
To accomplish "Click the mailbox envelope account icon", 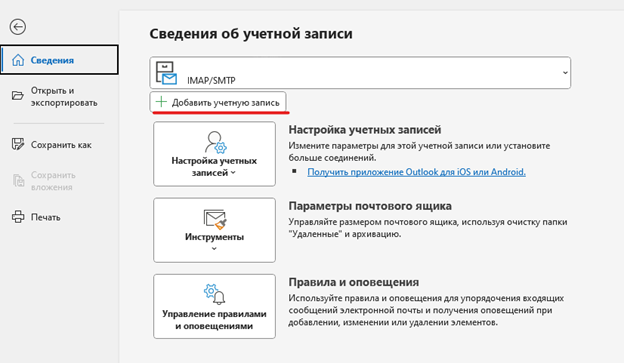I will coord(166,73).
